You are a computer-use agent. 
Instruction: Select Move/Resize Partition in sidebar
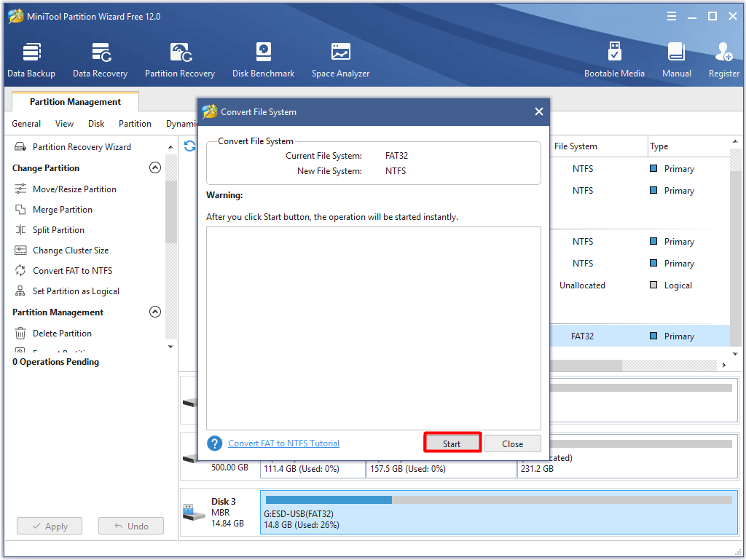tap(75, 189)
